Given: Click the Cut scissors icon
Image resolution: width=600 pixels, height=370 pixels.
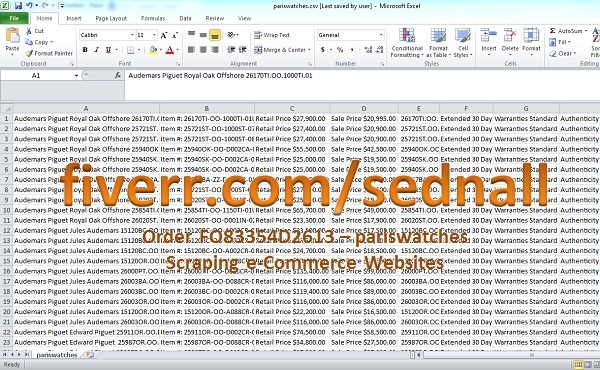Looking at the screenshot, I should pos(29,31).
